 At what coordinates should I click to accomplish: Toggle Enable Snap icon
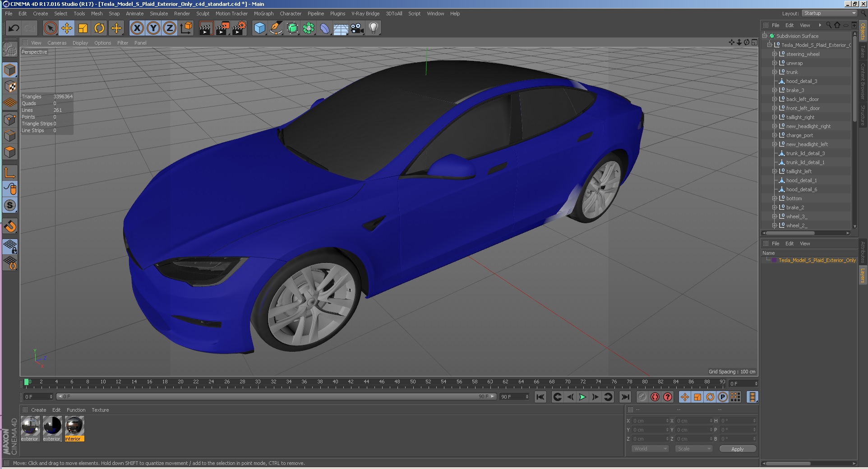coord(10,226)
